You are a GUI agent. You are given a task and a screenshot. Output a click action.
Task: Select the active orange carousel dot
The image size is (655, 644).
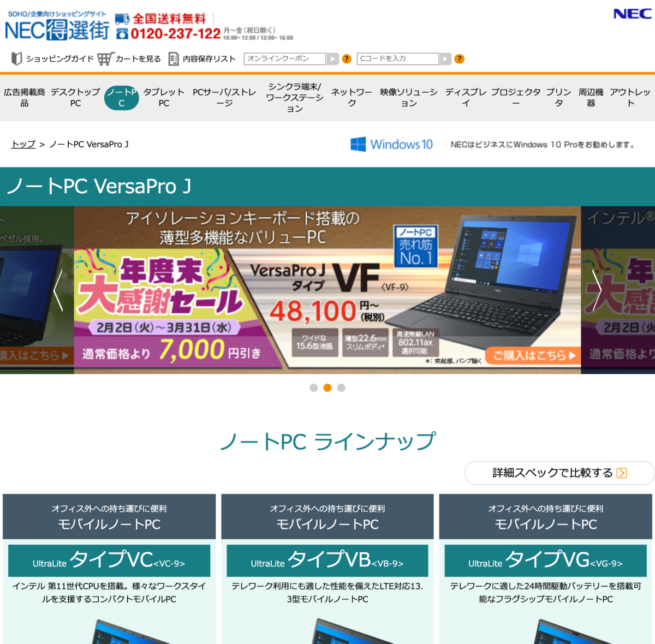[327, 387]
